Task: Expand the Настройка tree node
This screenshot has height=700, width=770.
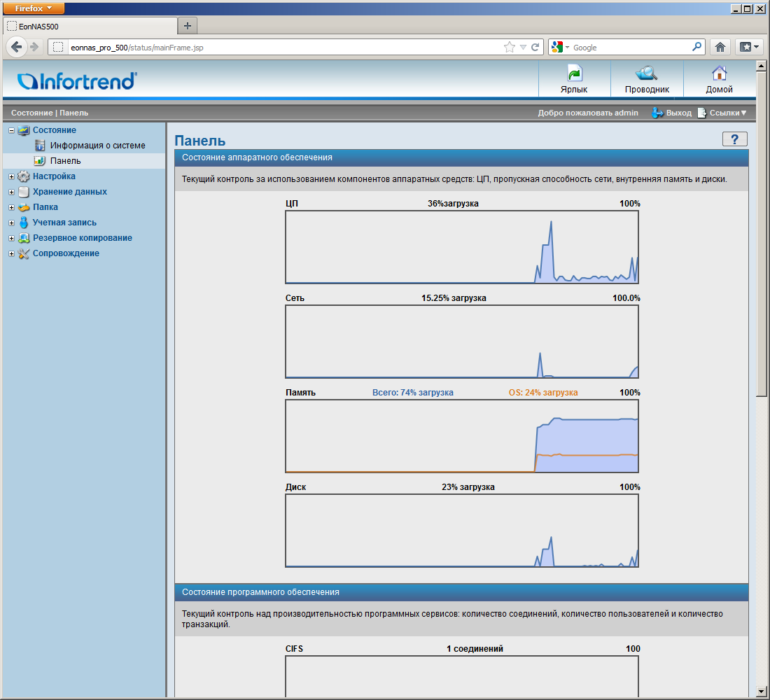Action: pos(11,176)
